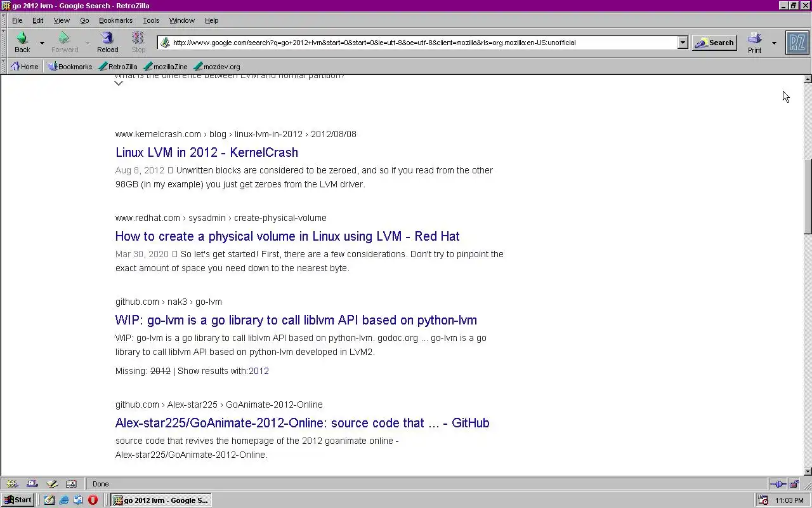Open the Print options dropdown arrow
812x508 pixels.
(774, 43)
